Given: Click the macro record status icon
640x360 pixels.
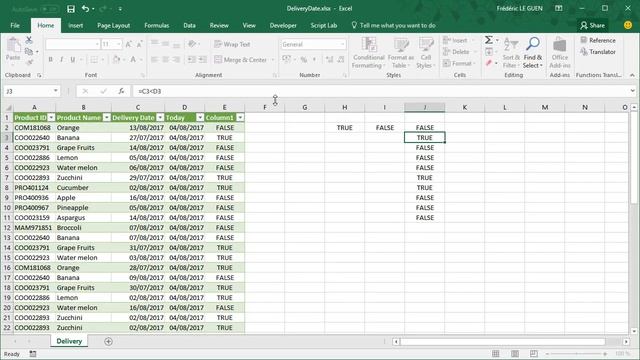Looking at the screenshot, I should tap(33, 354).
